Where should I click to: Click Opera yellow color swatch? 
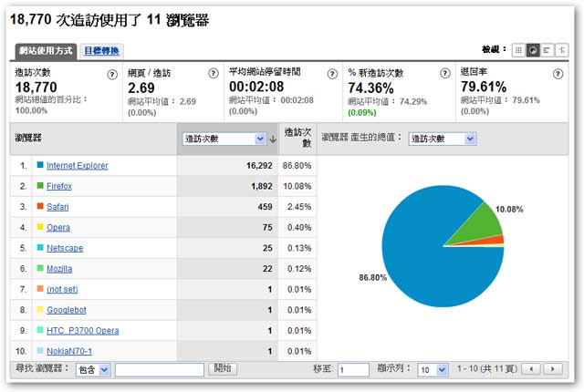(40, 226)
